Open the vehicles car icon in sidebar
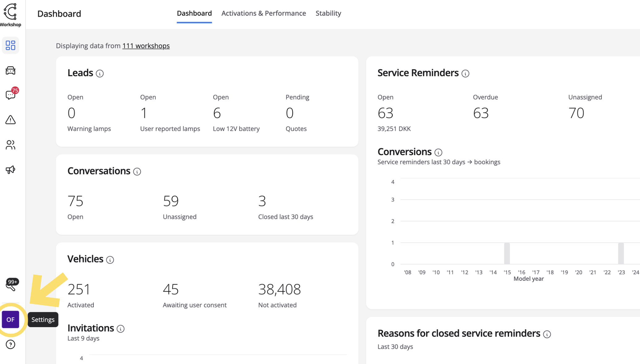Screen dimensions: 640x364 click(11, 71)
